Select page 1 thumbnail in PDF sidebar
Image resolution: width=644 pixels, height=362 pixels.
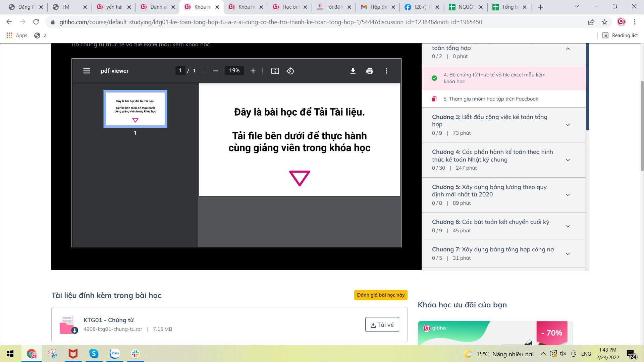pos(135,109)
